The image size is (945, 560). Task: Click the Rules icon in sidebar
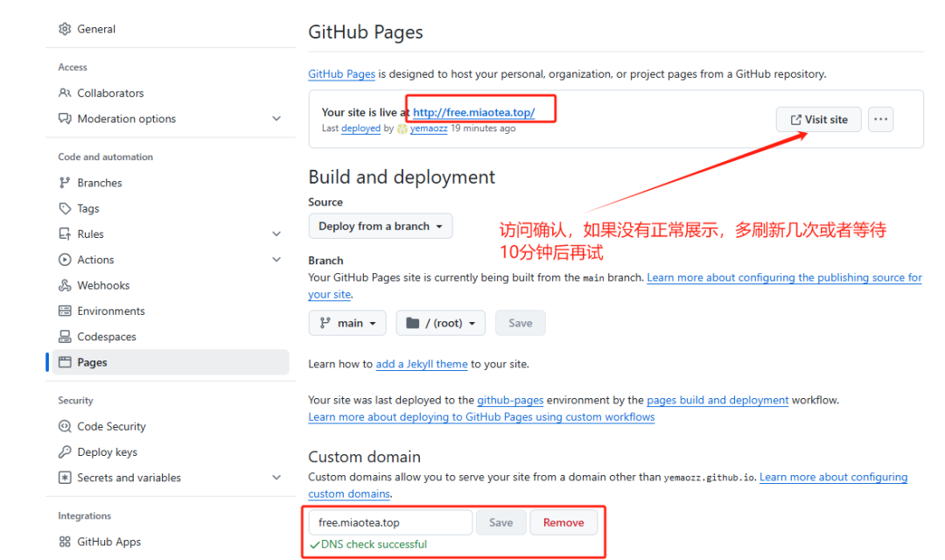[x=65, y=234]
